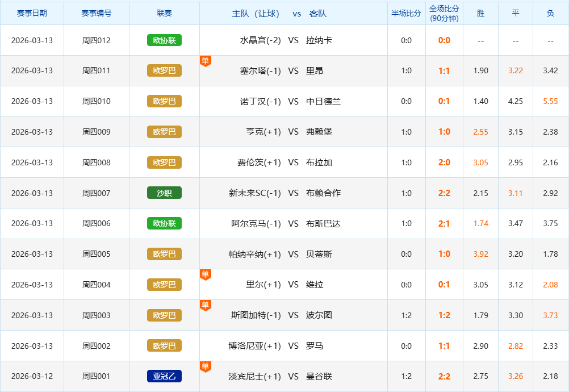
Task: Click the 联赛 column header
Action: coord(164,13)
